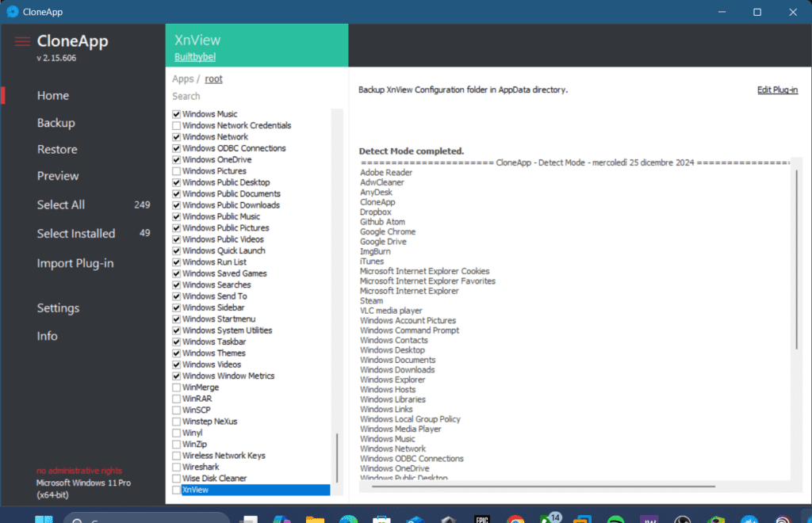
Task: Click the Edit Plug-in link
Action: [776, 90]
